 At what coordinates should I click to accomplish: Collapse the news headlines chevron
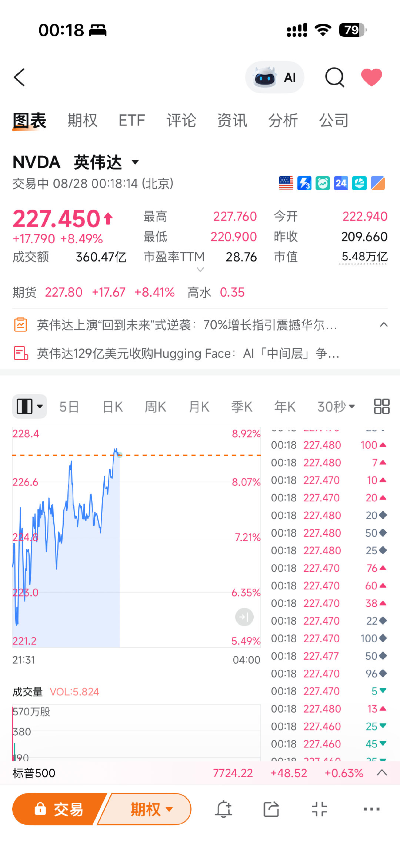click(384, 325)
